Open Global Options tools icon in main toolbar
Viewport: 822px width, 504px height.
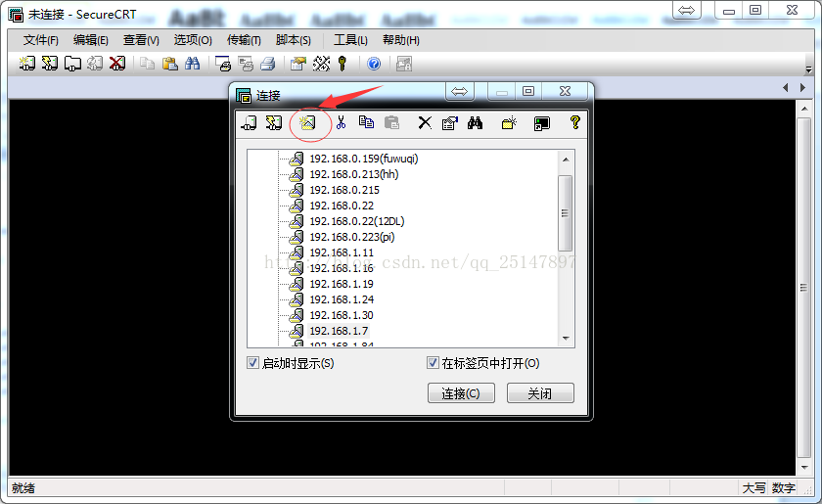coord(321,64)
